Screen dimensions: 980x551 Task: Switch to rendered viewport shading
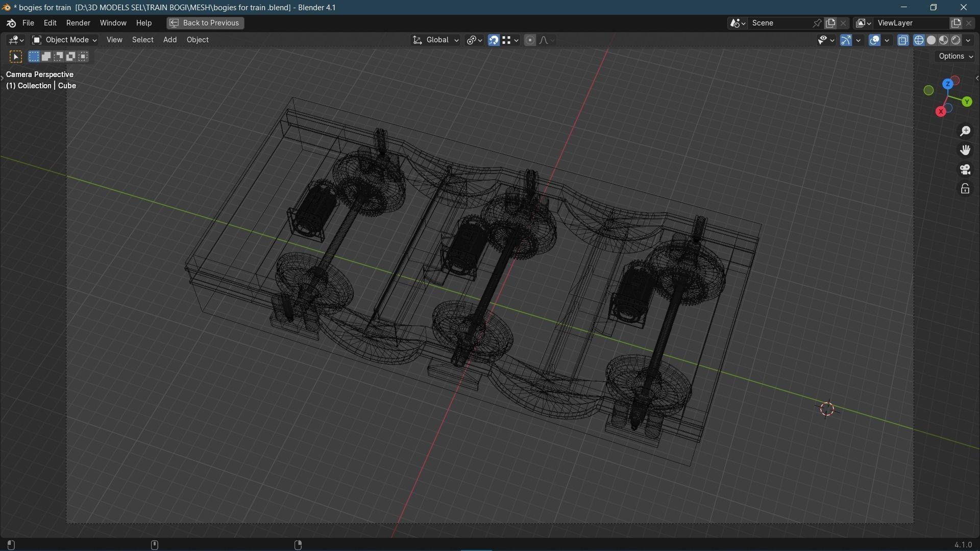tap(956, 40)
